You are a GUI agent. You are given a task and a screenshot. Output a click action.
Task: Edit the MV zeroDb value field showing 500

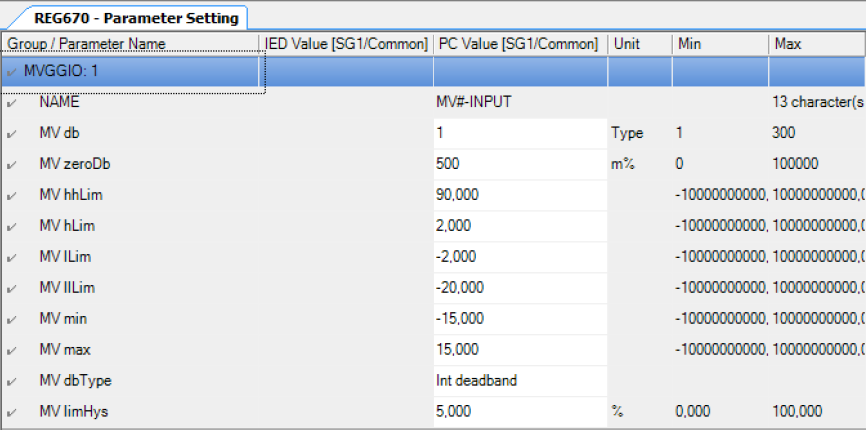coord(520,164)
